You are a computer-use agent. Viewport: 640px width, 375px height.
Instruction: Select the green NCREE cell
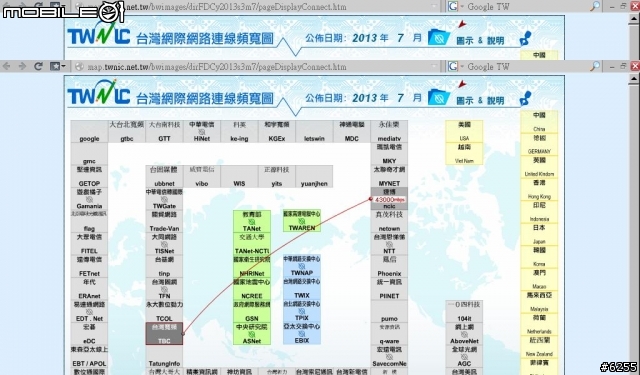(x=251, y=288)
